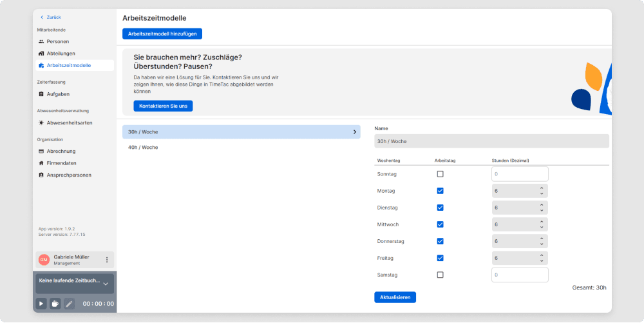Image resolution: width=644 pixels, height=323 pixels.
Task: Click the Montag hours input field
Action: 520,191
